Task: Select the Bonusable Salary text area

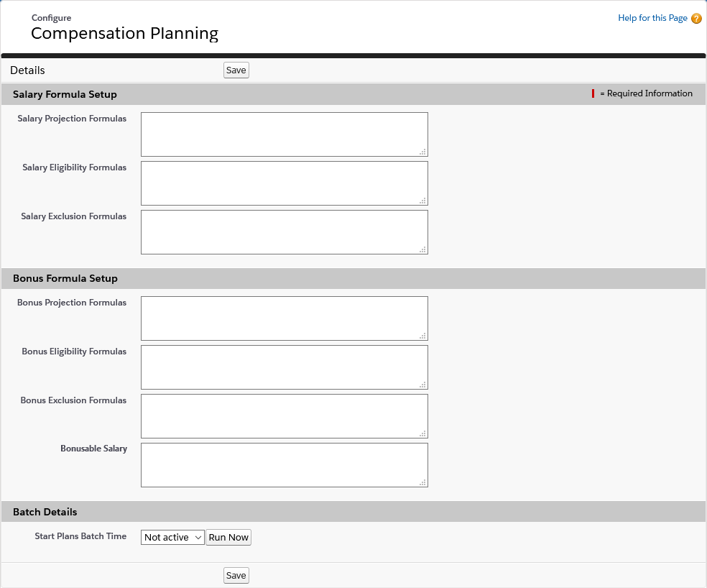Action: (x=284, y=464)
